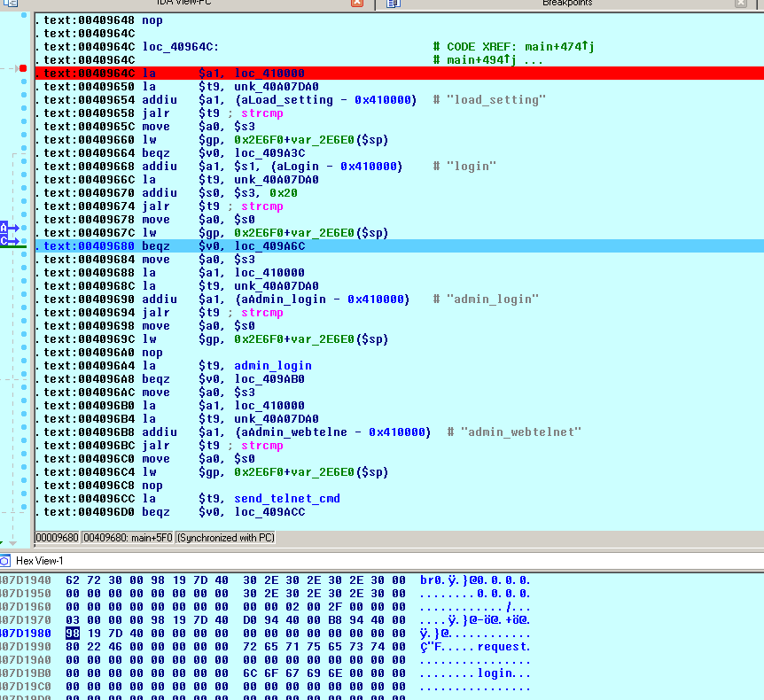Screen dimensions: 764x700
Task: Click gutter dot beside address 00409650
Action: pos(23,87)
